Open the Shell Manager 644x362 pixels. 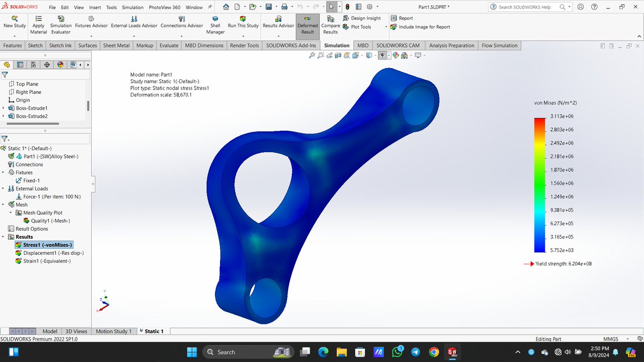tap(215, 25)
